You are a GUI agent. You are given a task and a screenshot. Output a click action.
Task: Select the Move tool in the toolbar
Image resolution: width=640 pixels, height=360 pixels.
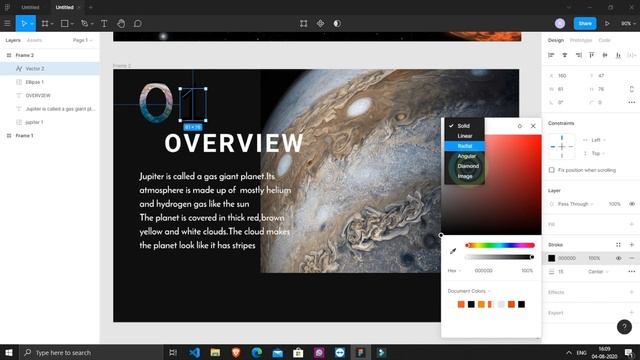[x=24, y=24]
